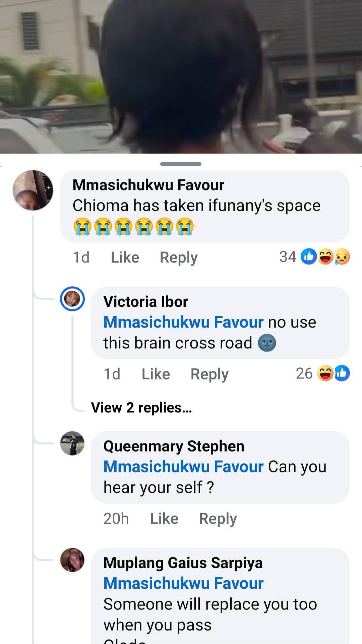Screen dimensions: 362x644
Task: Click Reply under Queenmary Stephen's comment
Action: [x=218, y=518]
